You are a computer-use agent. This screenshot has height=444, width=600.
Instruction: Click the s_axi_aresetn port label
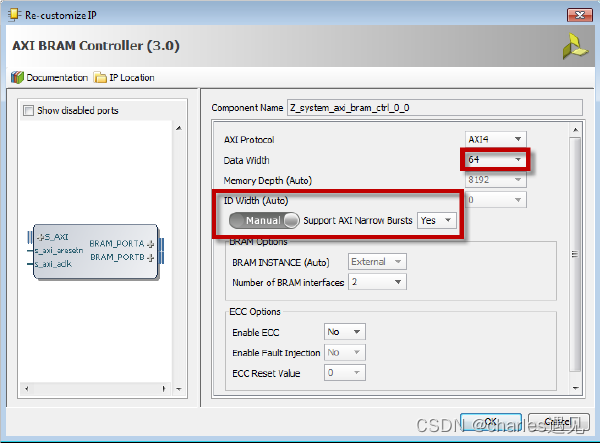[59, 251]
